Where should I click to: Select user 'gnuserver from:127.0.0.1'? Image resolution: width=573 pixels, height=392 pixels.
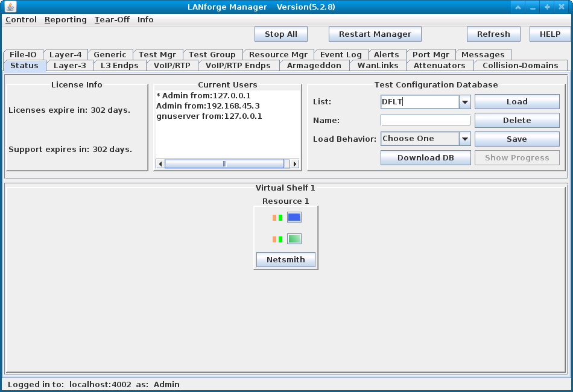(209, 116)
